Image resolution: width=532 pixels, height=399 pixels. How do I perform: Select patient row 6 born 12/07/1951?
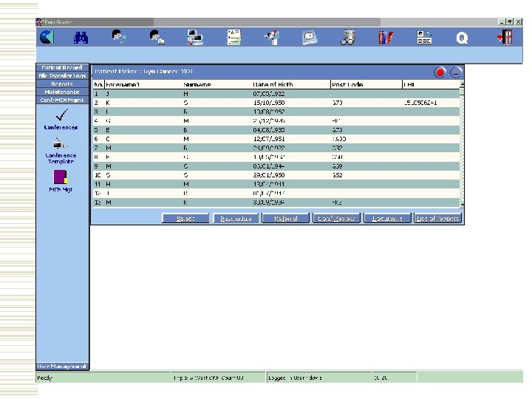(276, 139)
